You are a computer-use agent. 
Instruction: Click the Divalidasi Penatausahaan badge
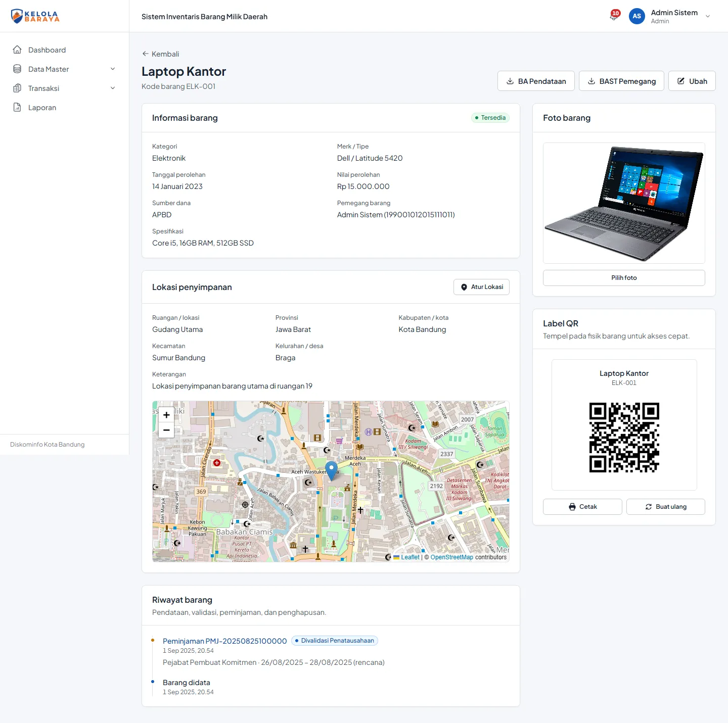335,641
